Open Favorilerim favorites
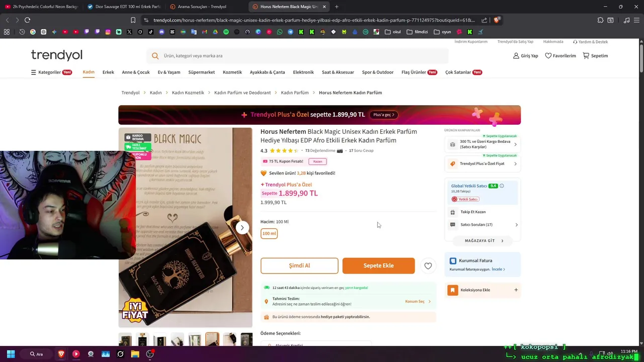The height and width of the screenshot is (362, 644). click(560, 56)
